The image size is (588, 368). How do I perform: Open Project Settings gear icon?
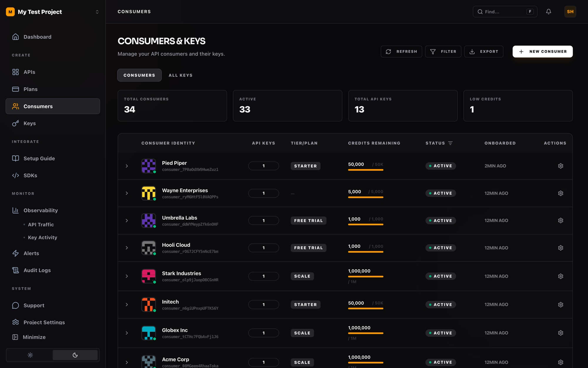16,322
